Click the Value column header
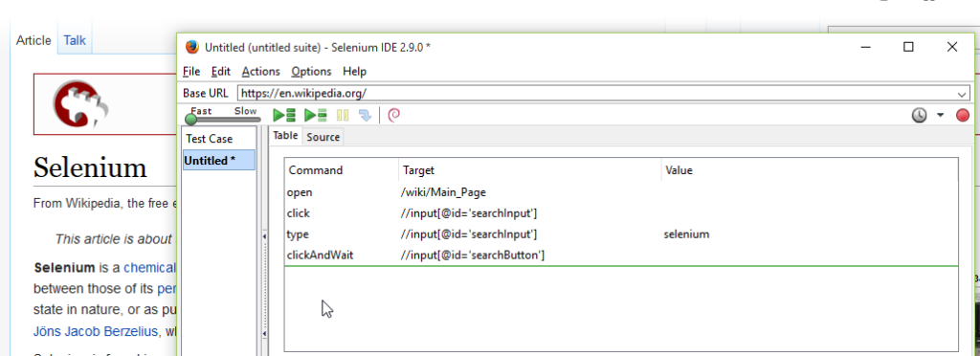Screen dimensions: 980x356 [x=810, y=170]
